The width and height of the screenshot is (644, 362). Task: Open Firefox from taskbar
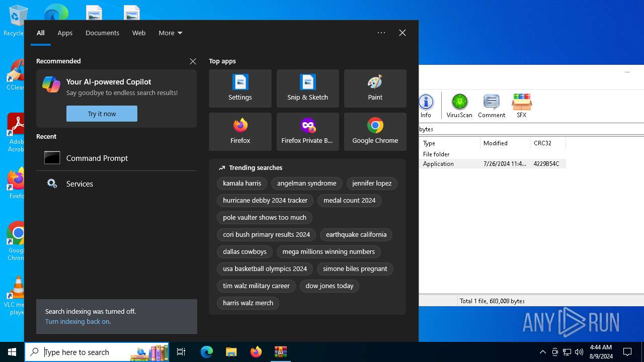256,352
